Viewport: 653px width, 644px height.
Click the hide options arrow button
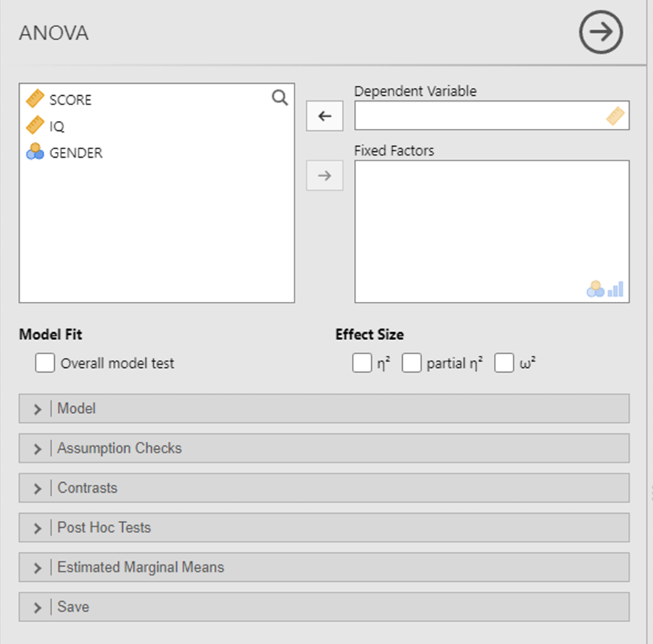tap(601, 33)
